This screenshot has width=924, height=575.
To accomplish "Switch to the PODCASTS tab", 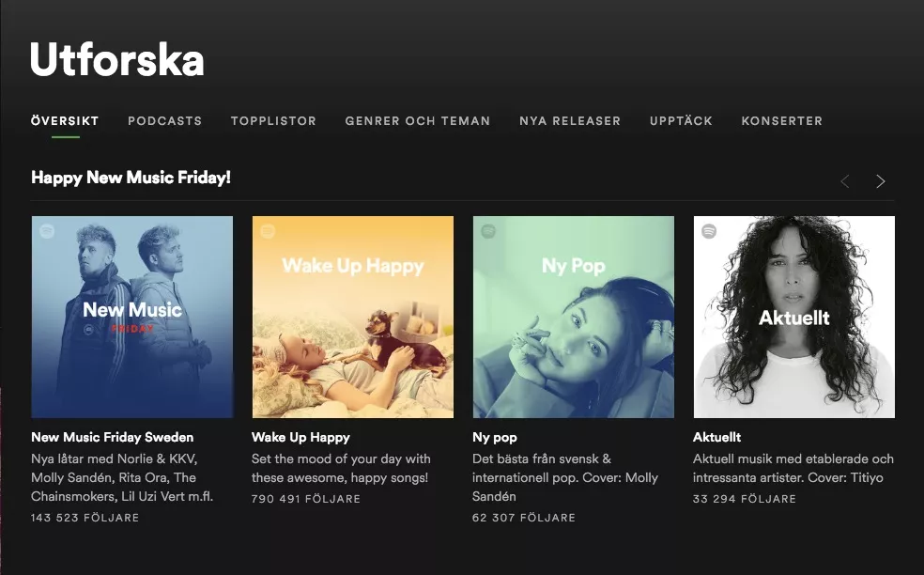I will click(164, 120).
